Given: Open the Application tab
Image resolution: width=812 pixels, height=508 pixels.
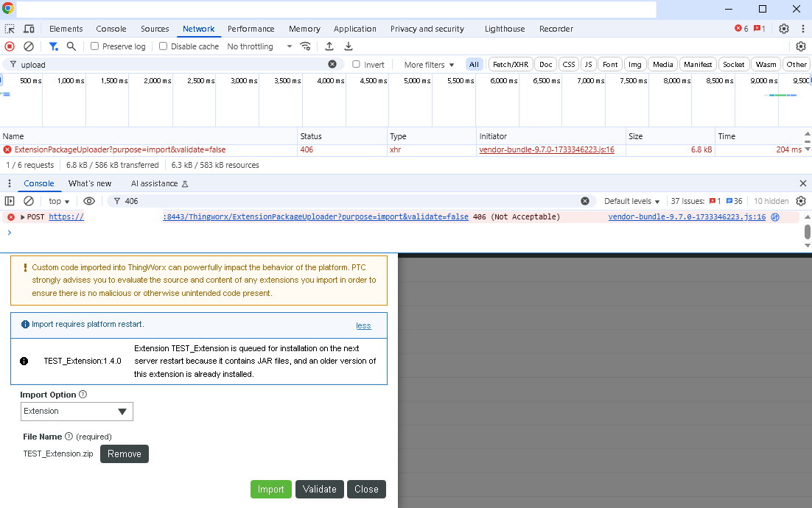Looking at the screenshot, I should (x=354, y=29).
